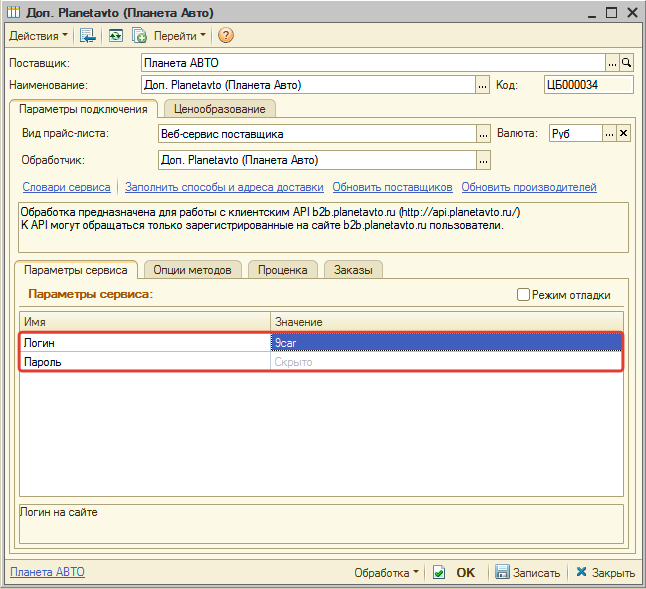Click the description text about b2b.planetavto.ru API
The image size is (646, 589).
point(323,227)
